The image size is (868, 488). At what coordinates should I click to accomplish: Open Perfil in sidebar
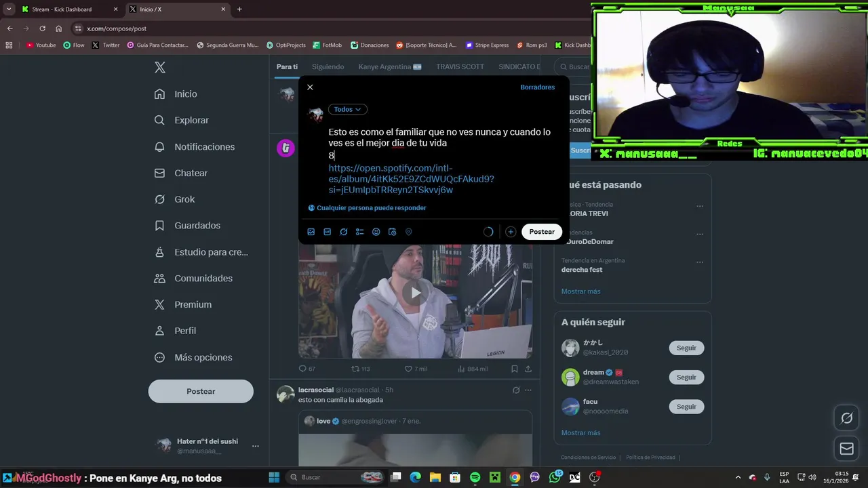(175, 331)
